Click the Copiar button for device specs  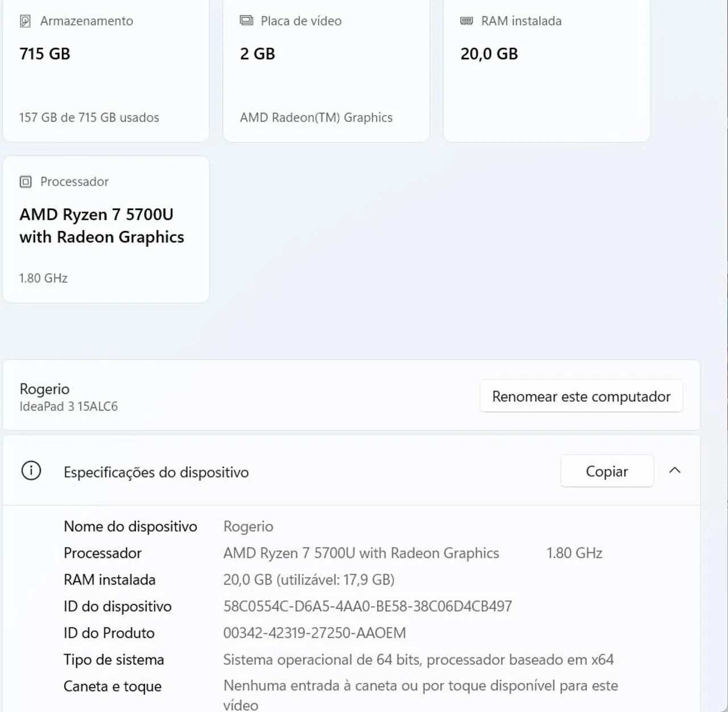click(606, 471)
